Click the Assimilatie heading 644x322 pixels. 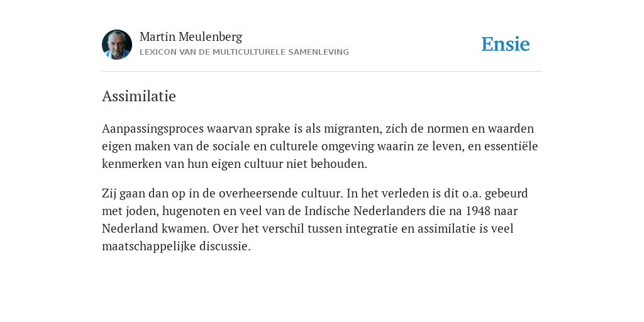[x=139, y=96]
